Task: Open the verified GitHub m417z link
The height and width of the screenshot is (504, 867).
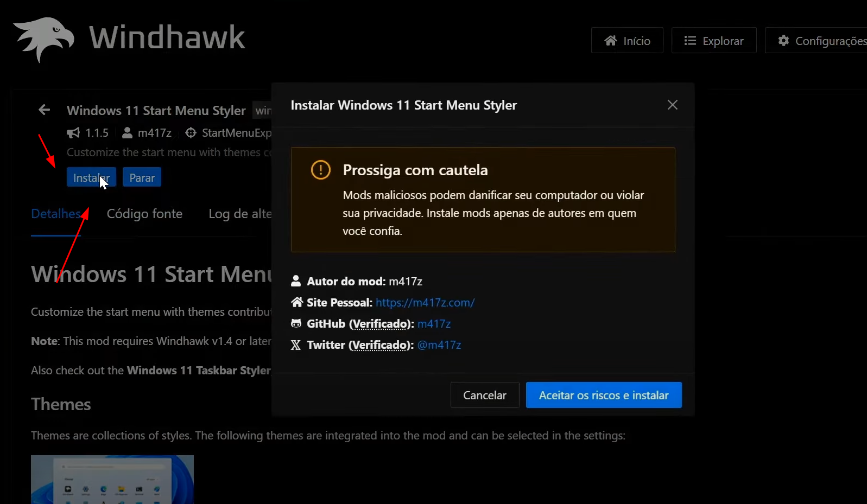Action: click(434, 323)
